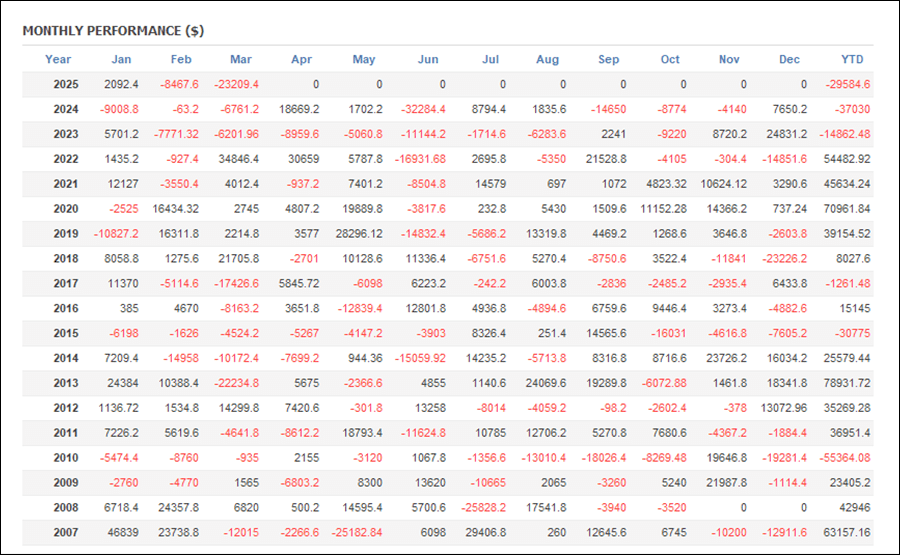Select the 2024 year row label
This screenshot has width=900, height=555.
pyautogui.click(x=66, y=109)
